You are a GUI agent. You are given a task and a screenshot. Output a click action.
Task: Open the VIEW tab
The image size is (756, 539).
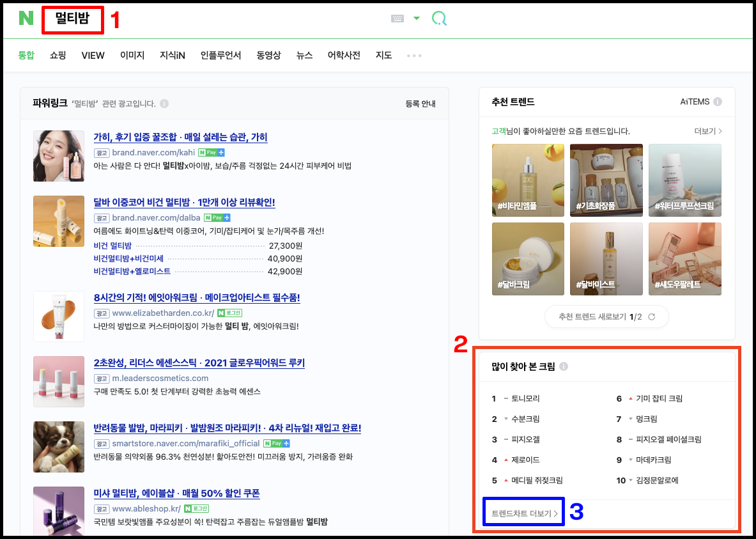coord(93,55)
